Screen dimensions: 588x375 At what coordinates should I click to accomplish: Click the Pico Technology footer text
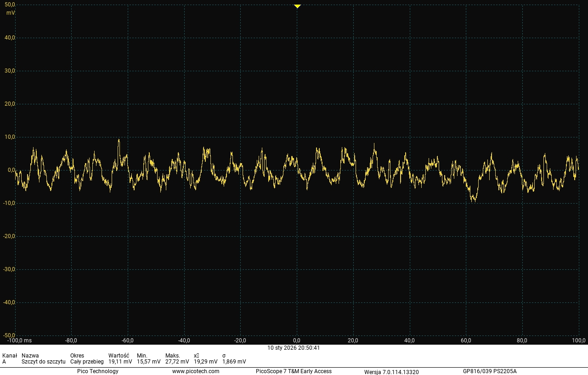point(97,371)
